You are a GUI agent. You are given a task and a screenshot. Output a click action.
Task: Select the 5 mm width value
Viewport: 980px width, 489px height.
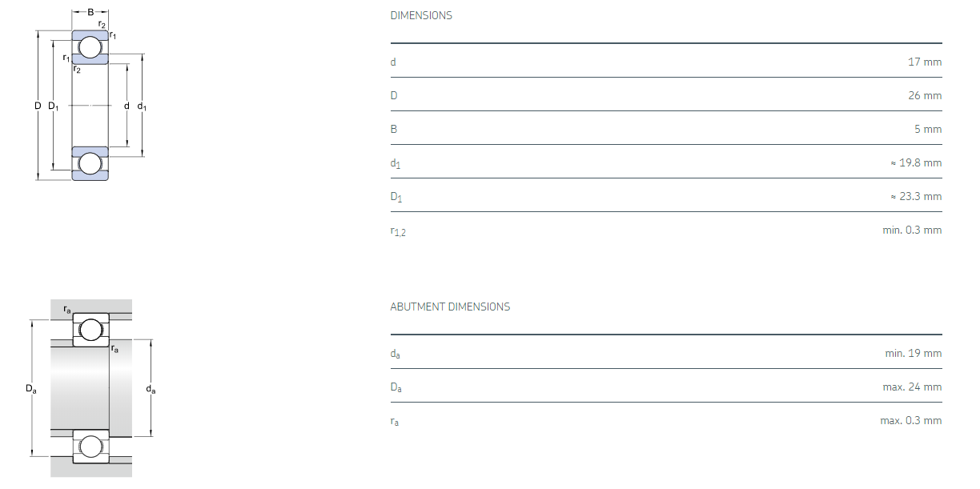click(x=927, y=129)
